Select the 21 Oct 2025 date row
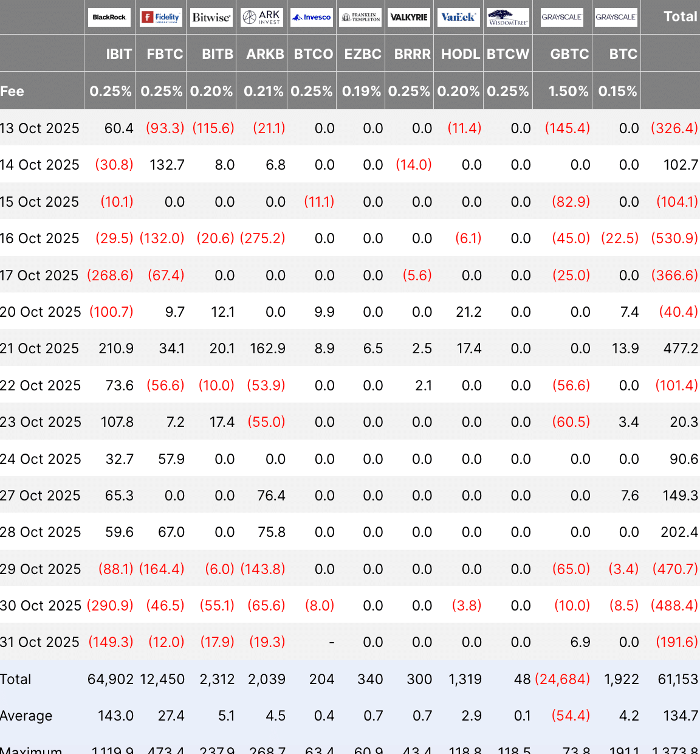 [39, 348]
